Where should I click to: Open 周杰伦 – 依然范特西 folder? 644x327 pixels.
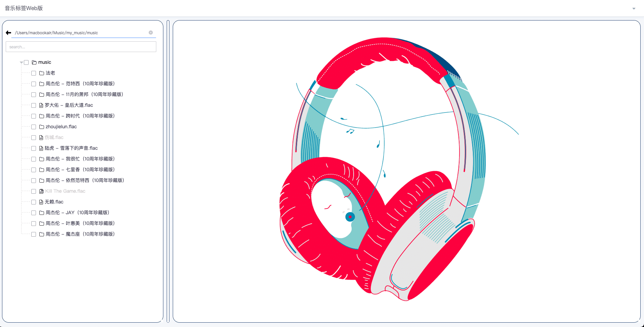point(85,180)
